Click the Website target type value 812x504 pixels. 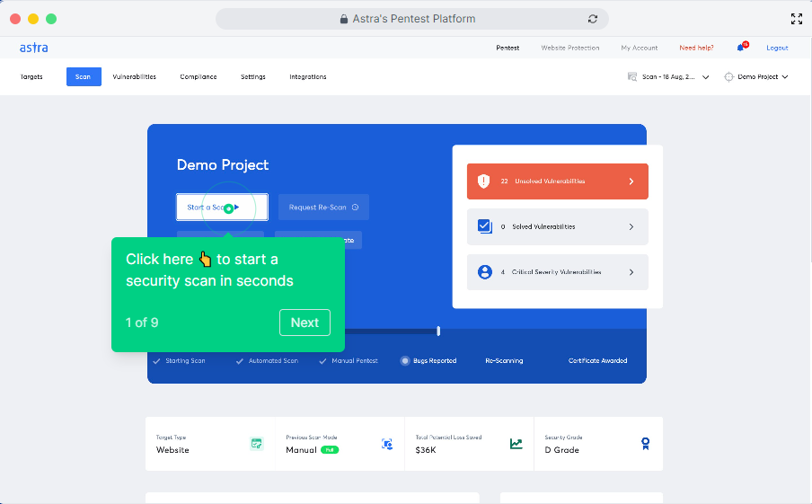(172, 450)
